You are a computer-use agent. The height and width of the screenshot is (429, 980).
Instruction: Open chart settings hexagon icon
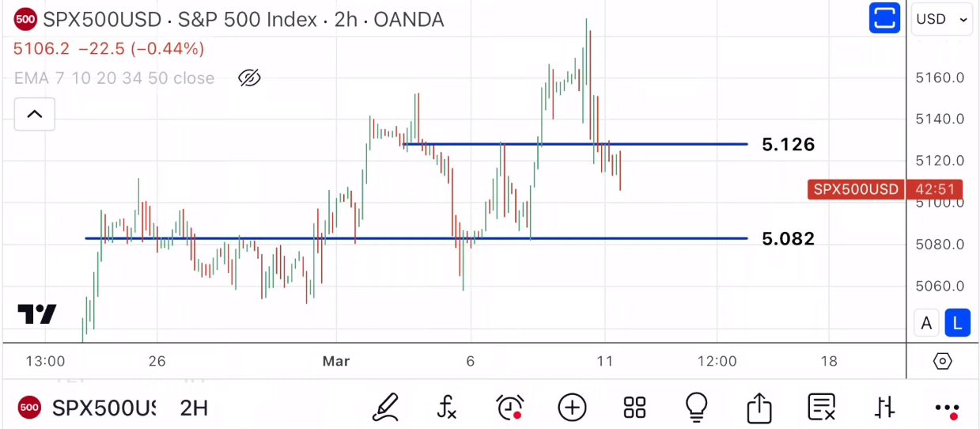coord(942,361)
